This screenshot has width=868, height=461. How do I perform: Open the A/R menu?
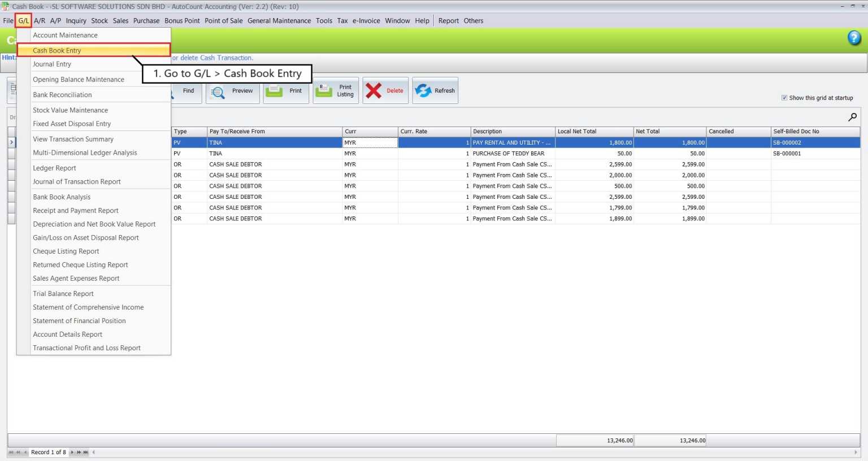pyautogui.click(x=40, y=21)
